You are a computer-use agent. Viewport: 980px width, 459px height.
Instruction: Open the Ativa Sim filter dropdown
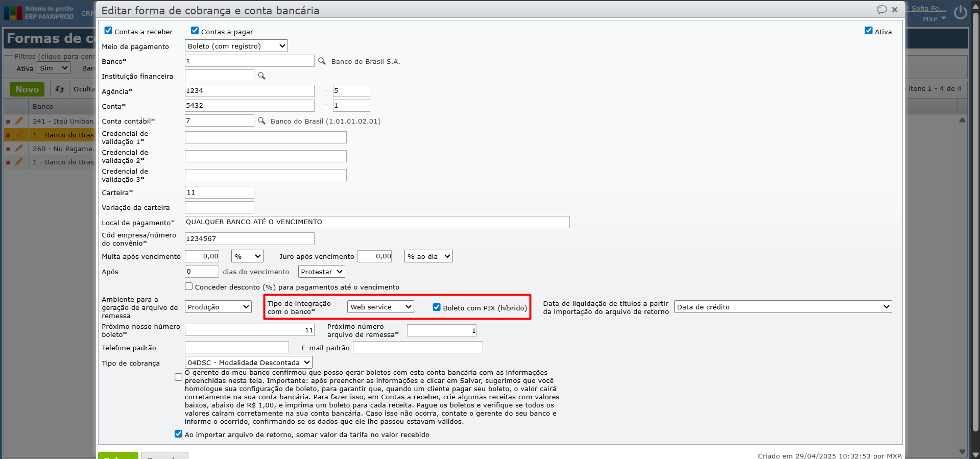tap(54, 68)
